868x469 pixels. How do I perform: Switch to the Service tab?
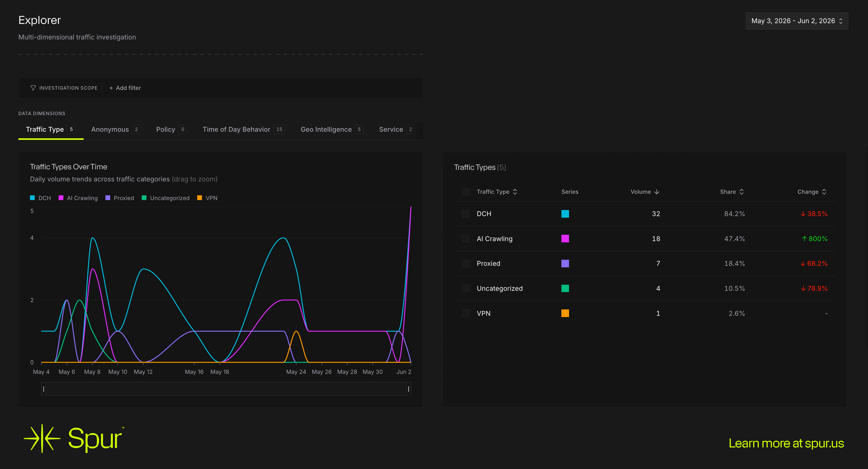click(x=397, y=129)
